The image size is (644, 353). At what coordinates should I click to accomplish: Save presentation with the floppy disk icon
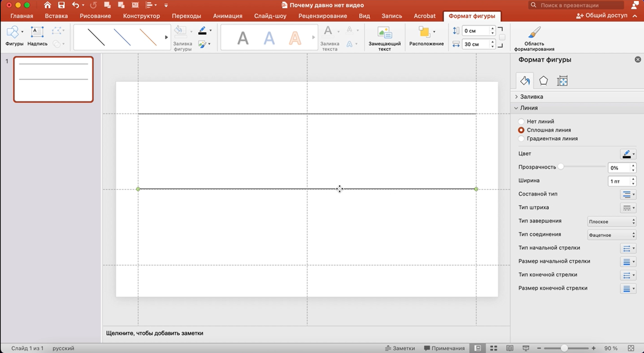[x=61, y=5]
